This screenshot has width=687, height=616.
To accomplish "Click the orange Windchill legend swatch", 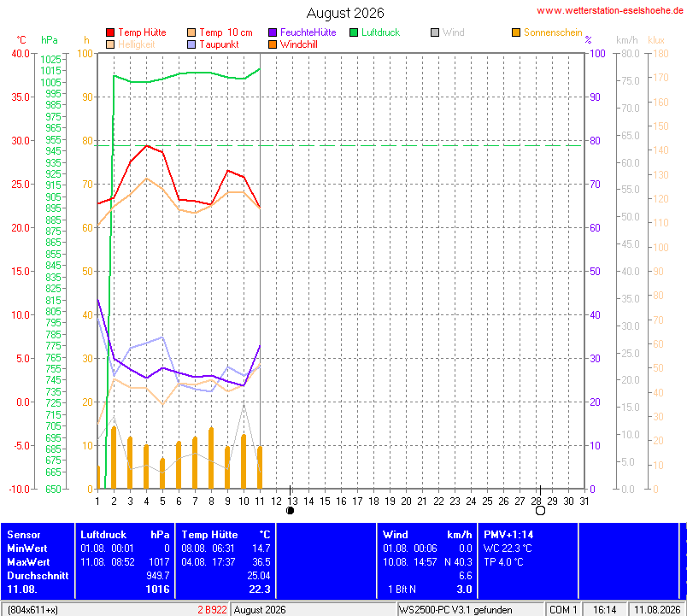I will coord(273,44).
